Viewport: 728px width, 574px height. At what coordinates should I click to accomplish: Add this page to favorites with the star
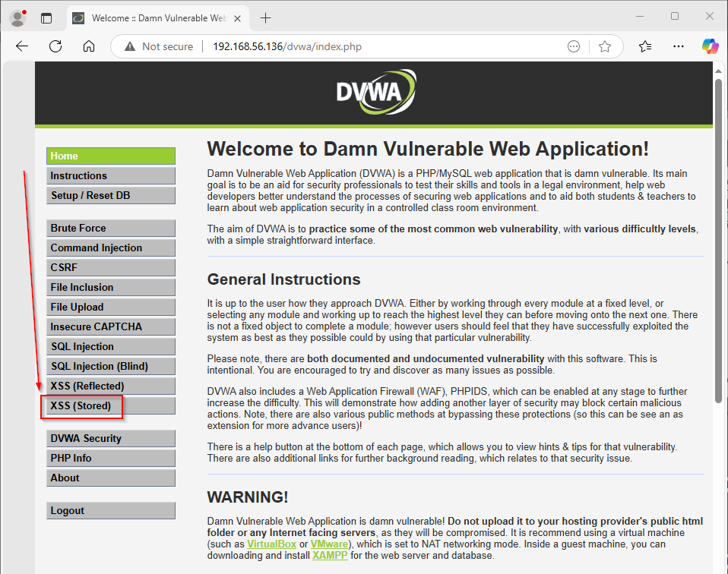[x=604, y=46]
